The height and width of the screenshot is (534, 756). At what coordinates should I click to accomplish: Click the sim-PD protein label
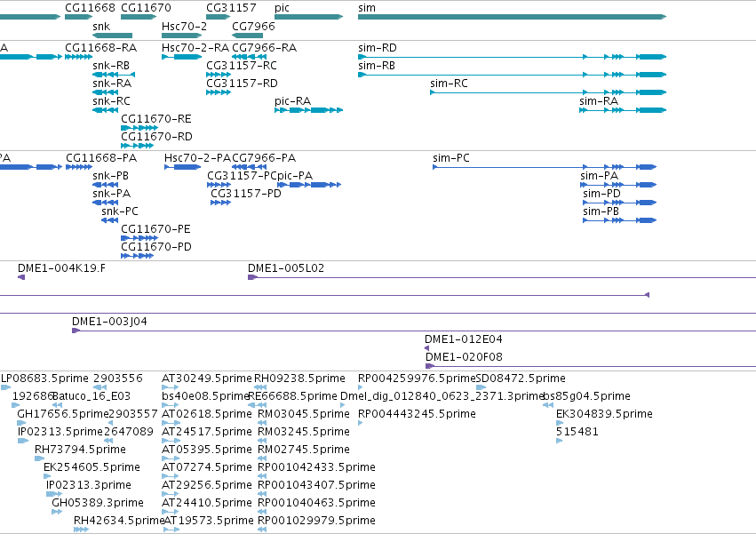pyautogui.click(x=601, y=194)
